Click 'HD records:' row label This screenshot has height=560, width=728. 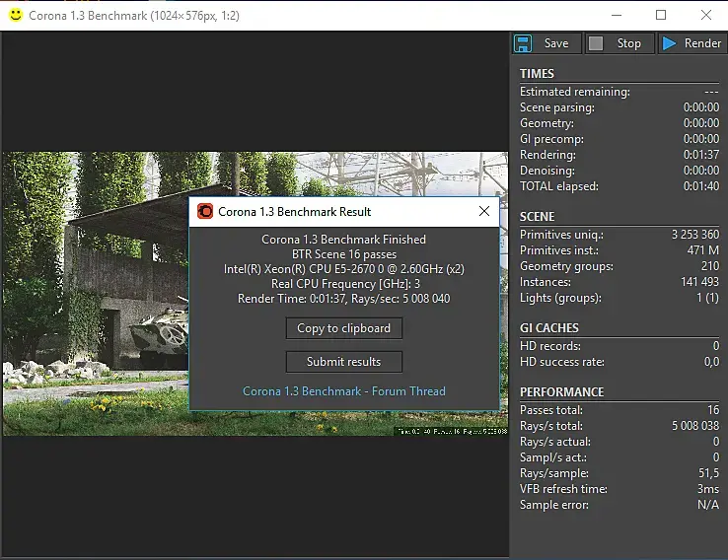[x=550, y=346]
